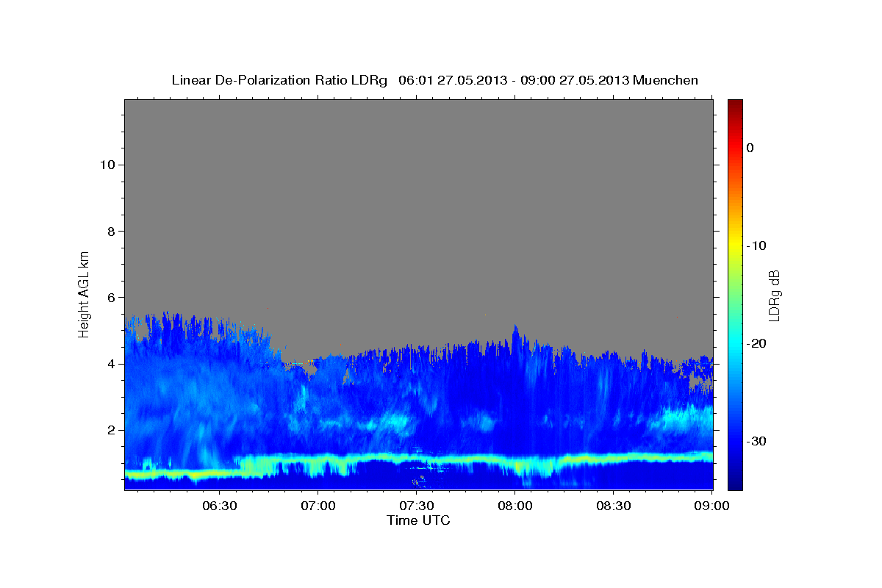Screen dimensions: 882x588
Task: Click the dark red top of the colorbar
Action: click(x=735, y=104)
